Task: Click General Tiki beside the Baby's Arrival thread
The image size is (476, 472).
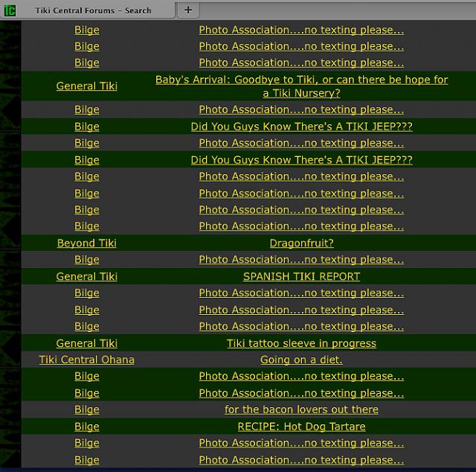Action: point(87,86)
